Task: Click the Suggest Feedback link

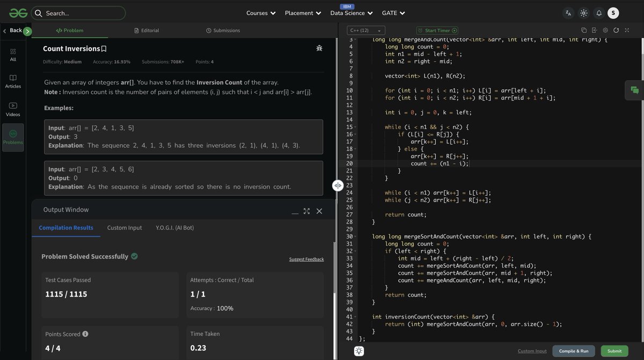Action: [306, 259]
